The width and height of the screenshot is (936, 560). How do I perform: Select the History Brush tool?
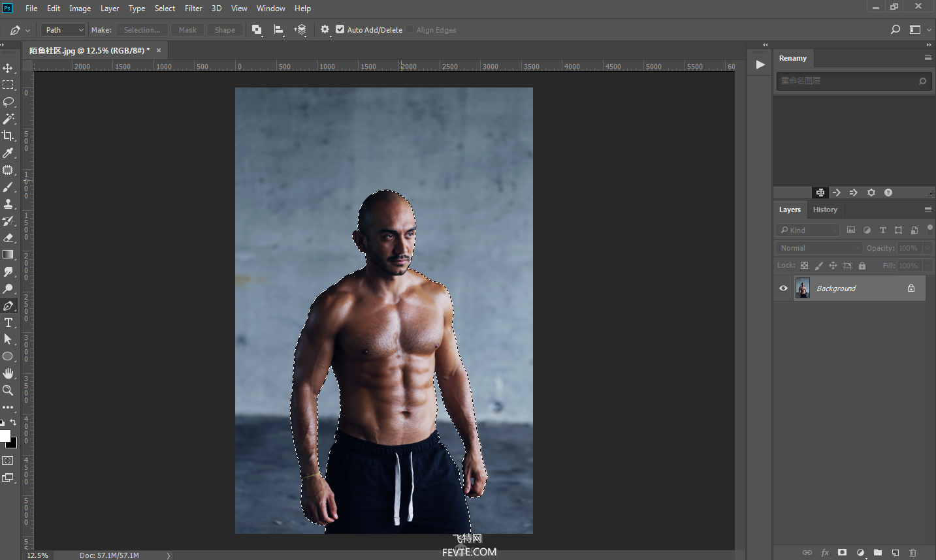click(x=8, y=221)
